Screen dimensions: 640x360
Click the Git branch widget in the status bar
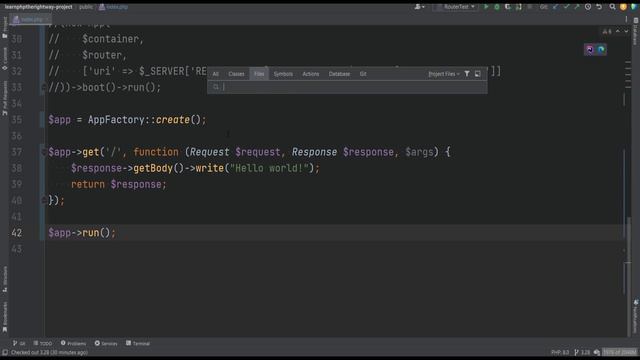tap(582, 352)
